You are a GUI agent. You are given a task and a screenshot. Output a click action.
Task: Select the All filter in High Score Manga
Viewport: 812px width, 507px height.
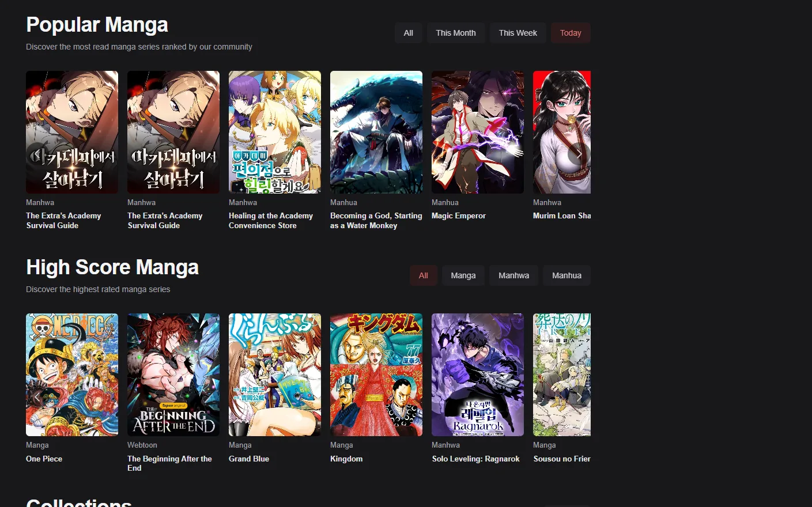tap(424, 275)
